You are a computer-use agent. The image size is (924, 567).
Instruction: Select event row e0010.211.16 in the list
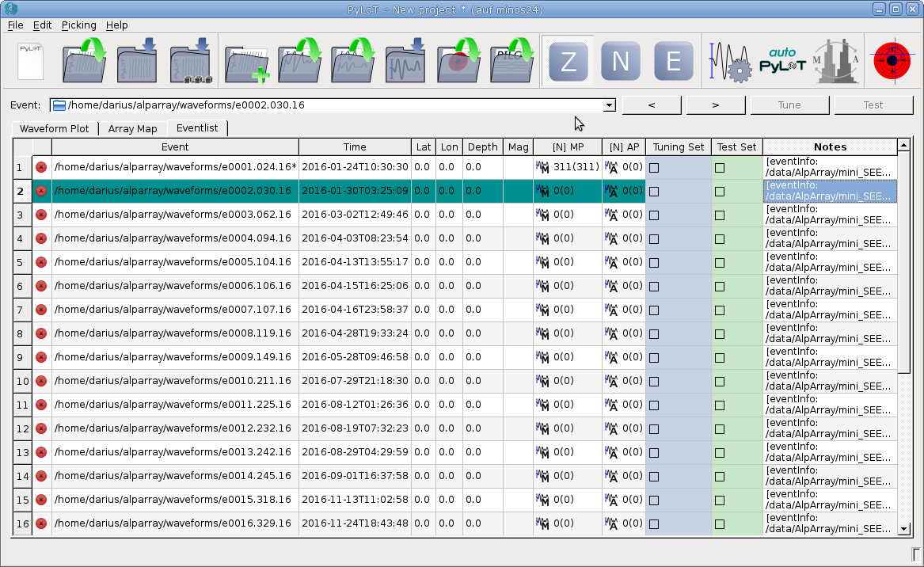point(174,381)
